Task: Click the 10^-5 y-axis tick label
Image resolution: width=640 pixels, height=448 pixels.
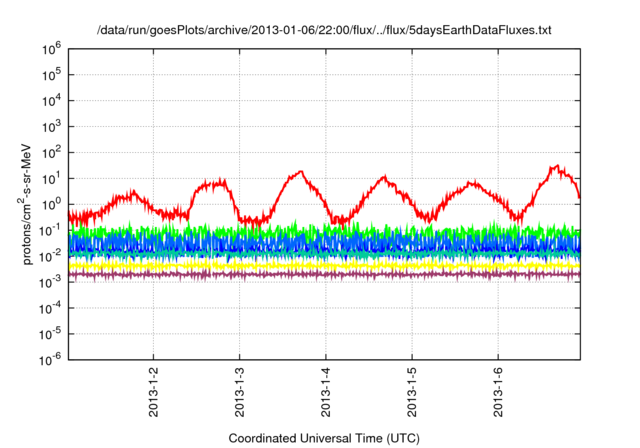Action: pyautogui.click(x=51, y=334)
